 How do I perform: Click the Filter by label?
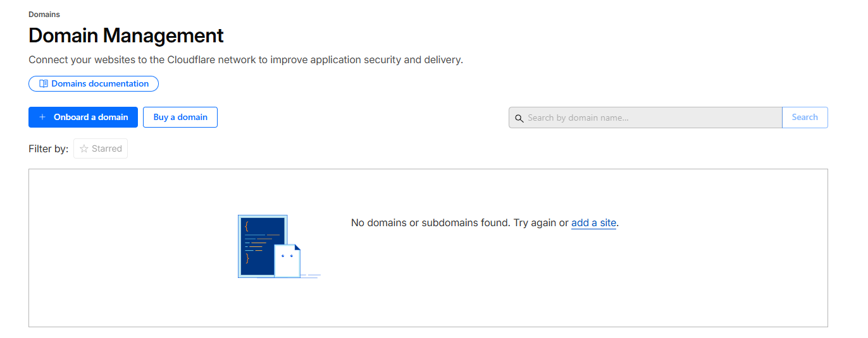tap(48, 149)
